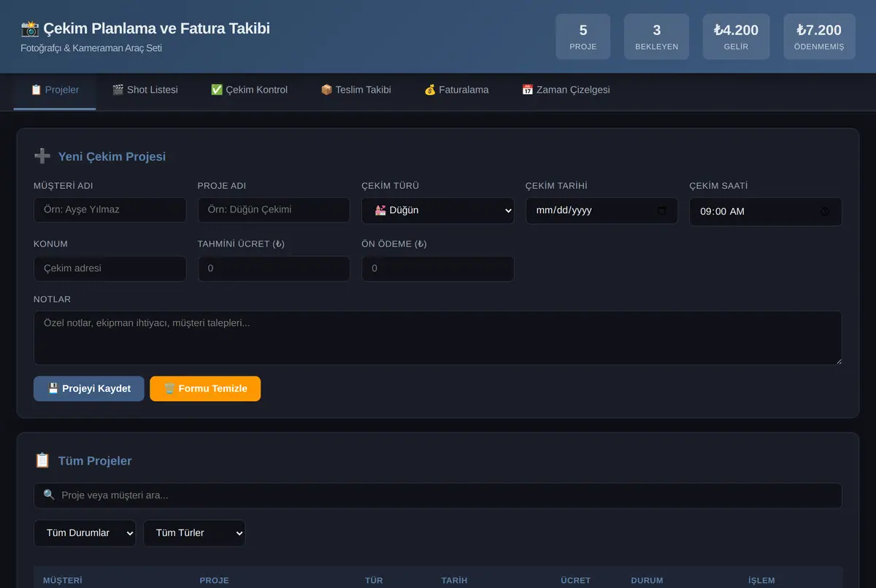Click the Ön Ödeme input
The height and width of the screenshot is (588, 876).
pyautogui.click(x=438, y=268)
